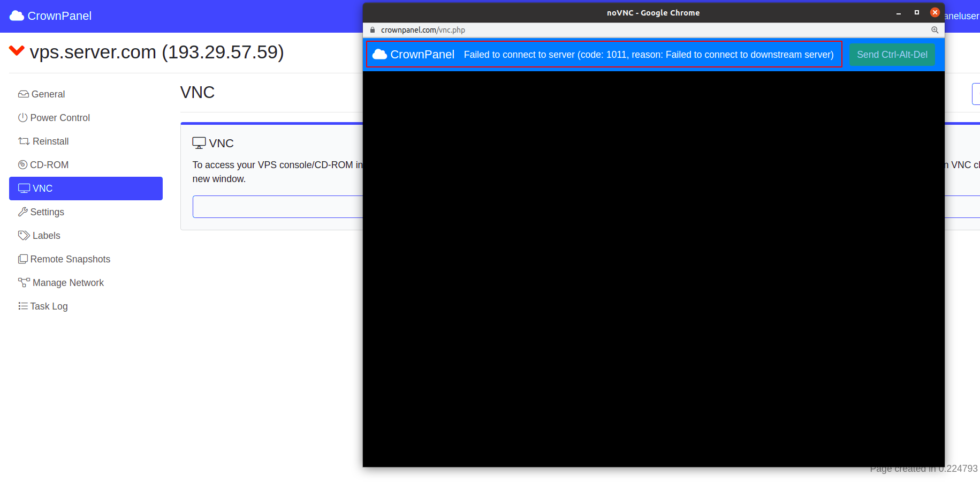This screenshot has width=980, height=482.
Task: Click the Task Log list icon
Action: coord(23,306)
